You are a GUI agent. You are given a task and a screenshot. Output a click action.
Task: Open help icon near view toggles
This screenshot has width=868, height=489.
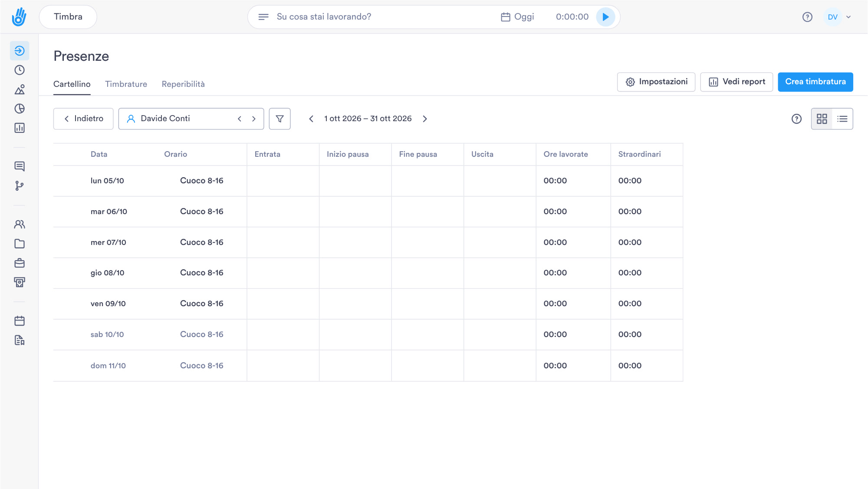click(796, 119)
